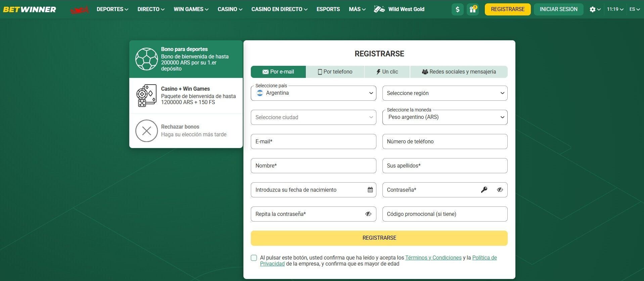Go to ESPORTS section
This screenshot has width=644, height=281.
(328, 9)
